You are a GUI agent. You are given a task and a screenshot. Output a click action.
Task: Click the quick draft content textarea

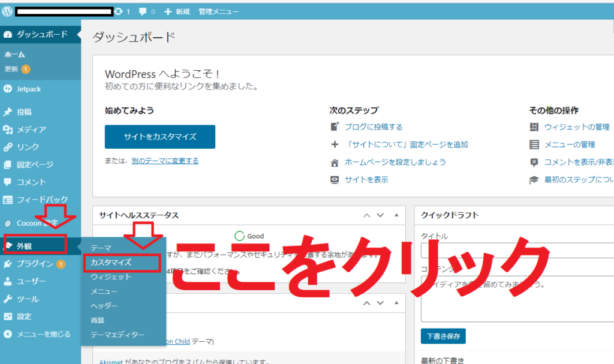coord(517,299)
